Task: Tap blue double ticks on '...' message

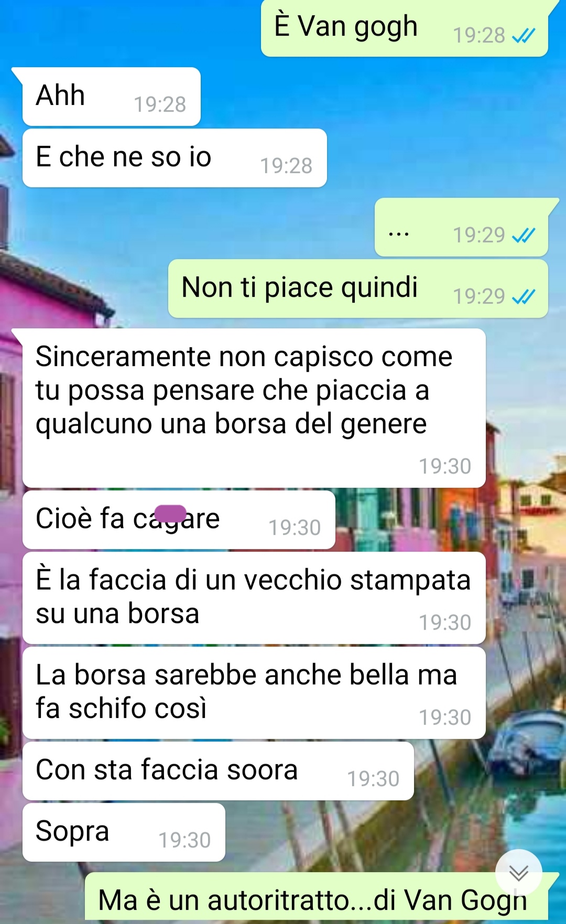Action: pyautogui.click(x=524, y=235)
